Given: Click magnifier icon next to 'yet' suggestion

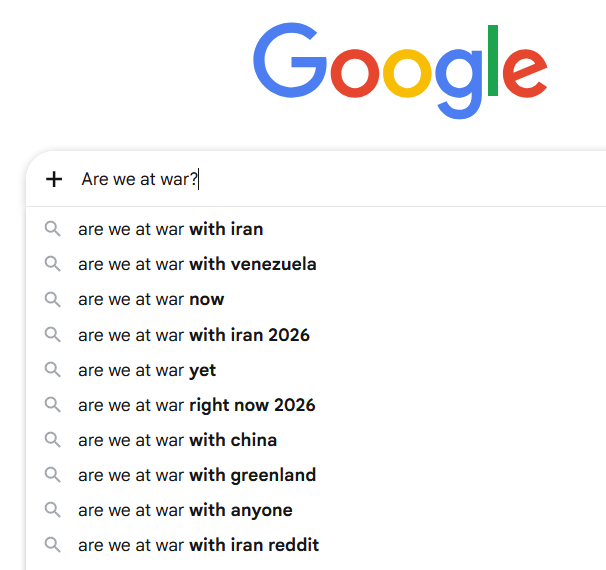Looking at the screenshot, I should pyautogui.click(x=53, y=370).
